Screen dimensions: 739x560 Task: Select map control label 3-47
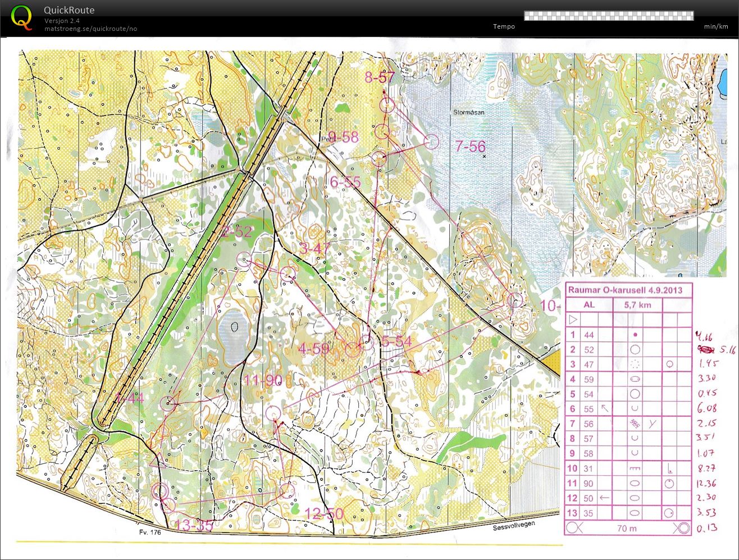[315, 248]
